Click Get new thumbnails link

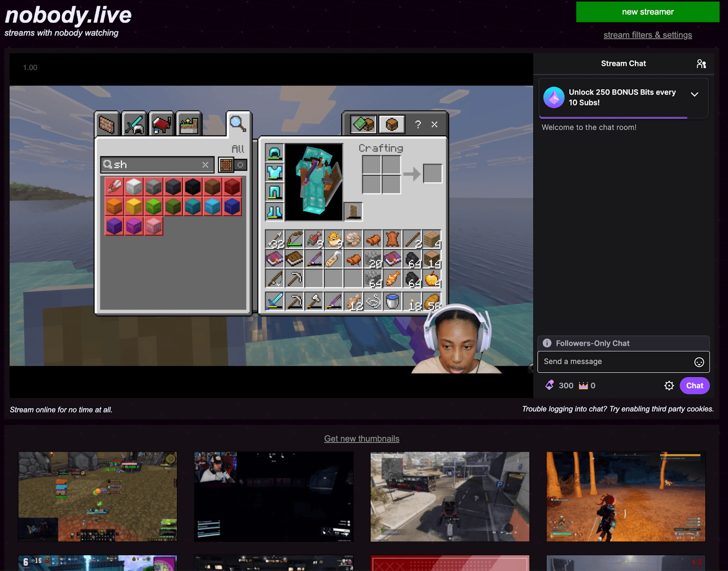(362, 438)
